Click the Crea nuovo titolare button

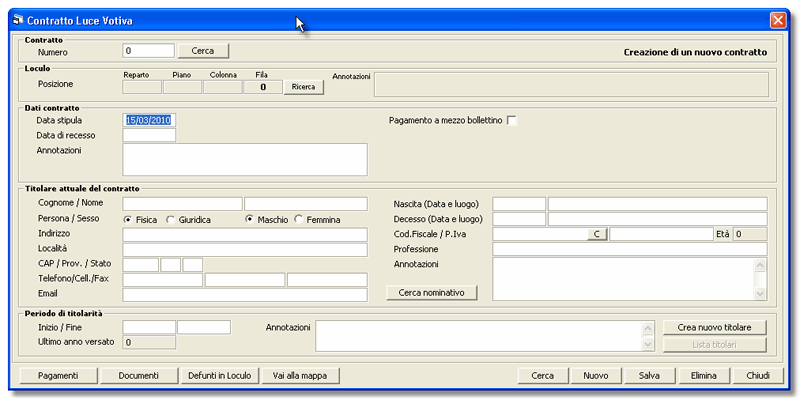tap(714, 328)
